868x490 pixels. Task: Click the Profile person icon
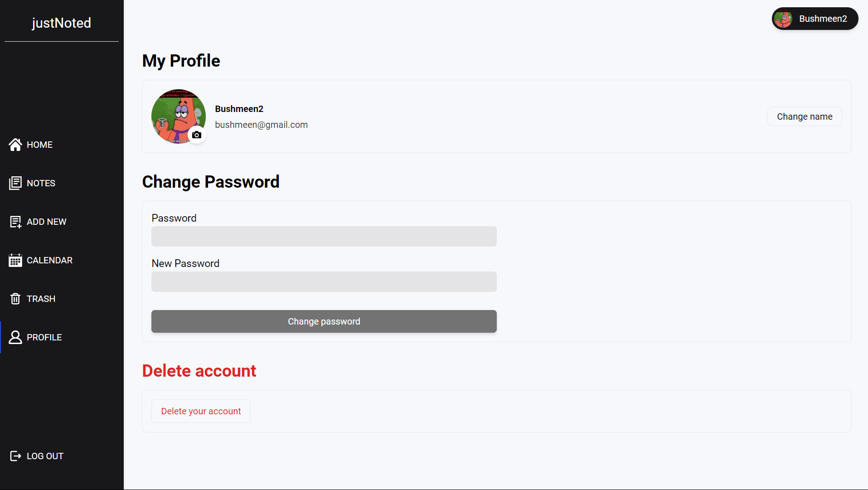tap(15, 337)
